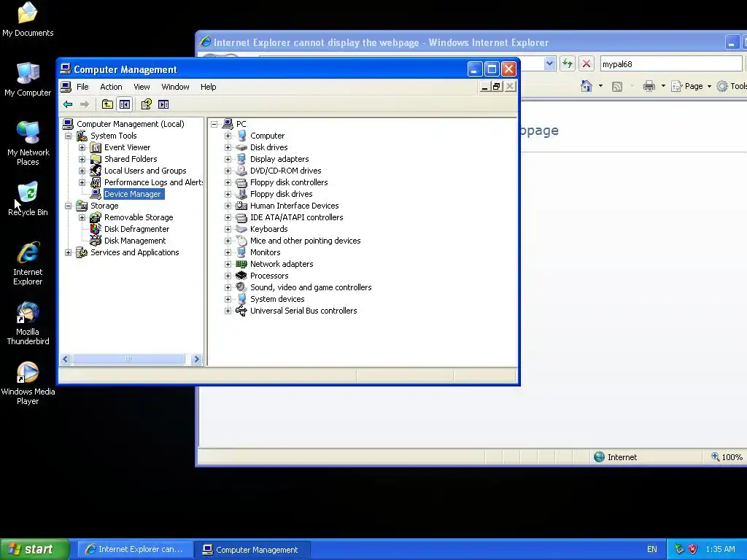Open the File menu

(x=82, y=87)
